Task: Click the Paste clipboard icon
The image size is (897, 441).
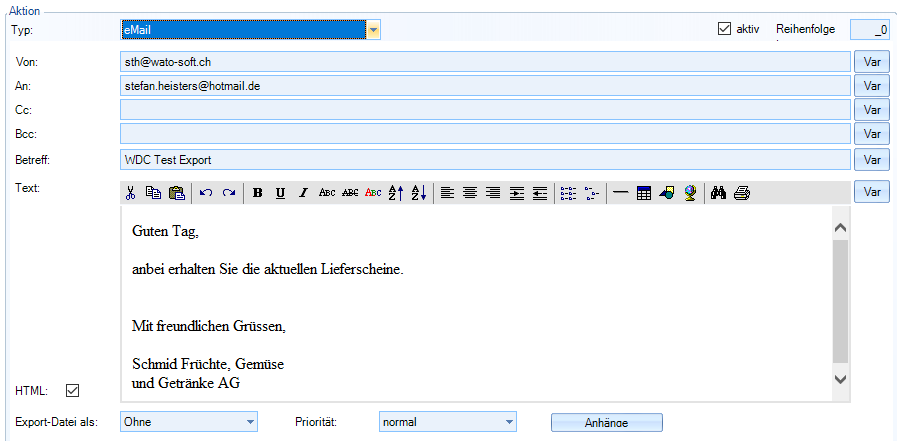Action: point(176,193)
